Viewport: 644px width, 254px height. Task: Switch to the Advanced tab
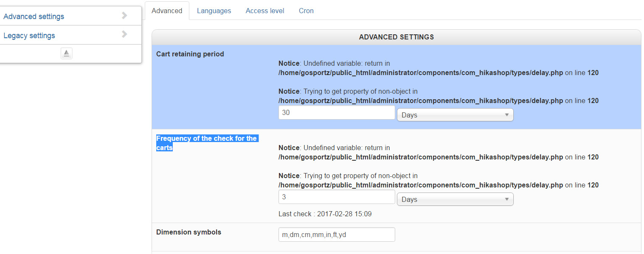[167, 11]
